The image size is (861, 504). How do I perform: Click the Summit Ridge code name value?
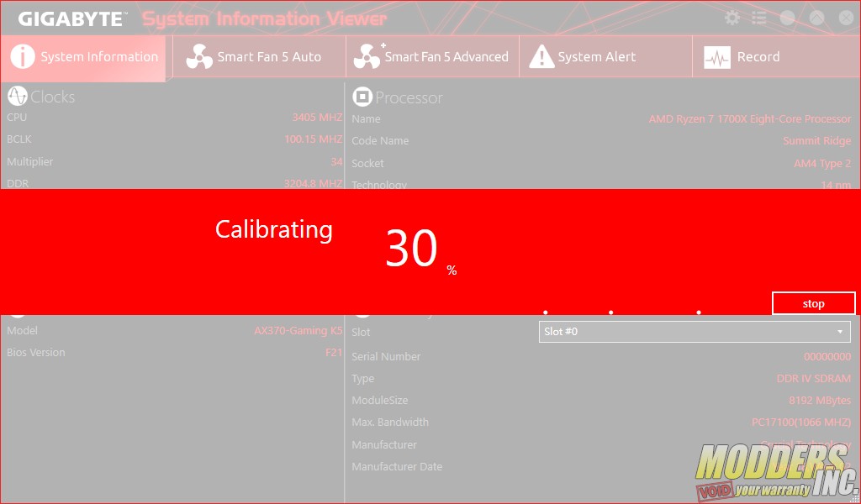817,141
